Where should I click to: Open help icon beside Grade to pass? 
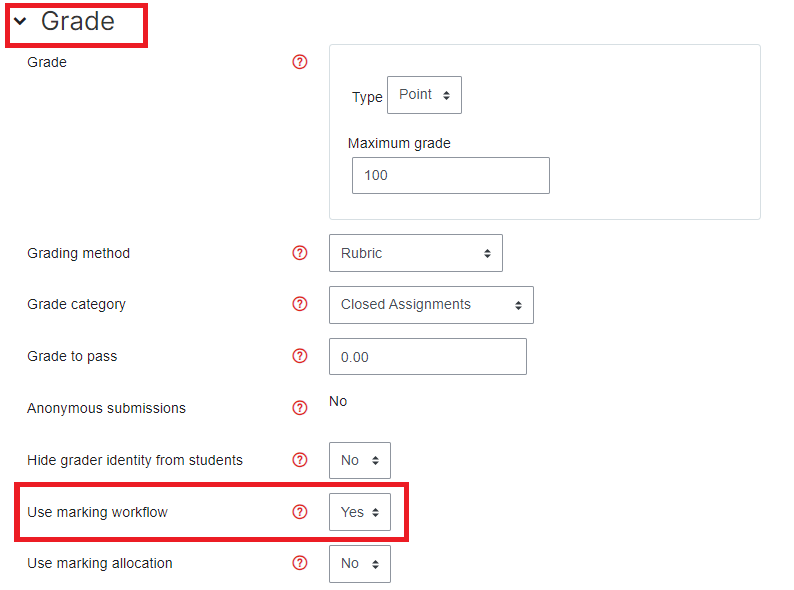300,356
